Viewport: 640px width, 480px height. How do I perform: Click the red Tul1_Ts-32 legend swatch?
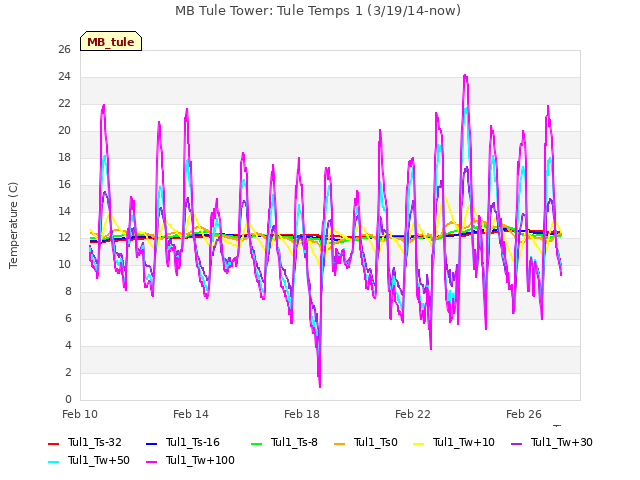[x=53, y=444]
